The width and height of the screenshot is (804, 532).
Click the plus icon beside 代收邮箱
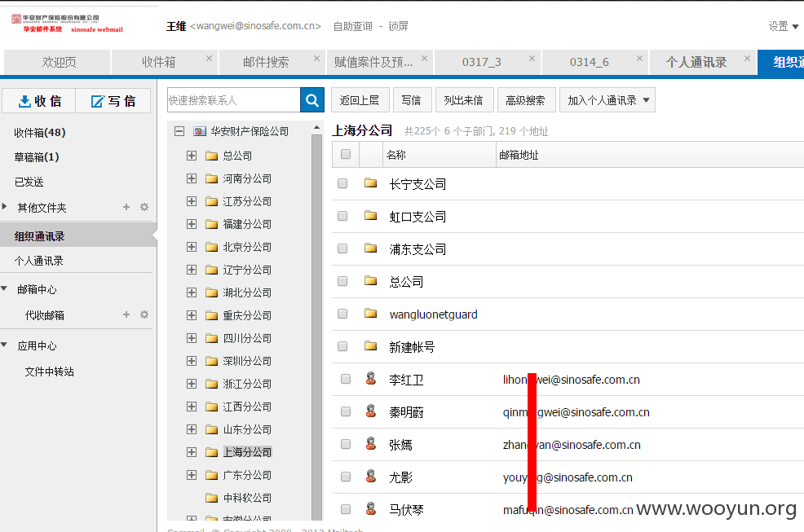tap(126, 314)
